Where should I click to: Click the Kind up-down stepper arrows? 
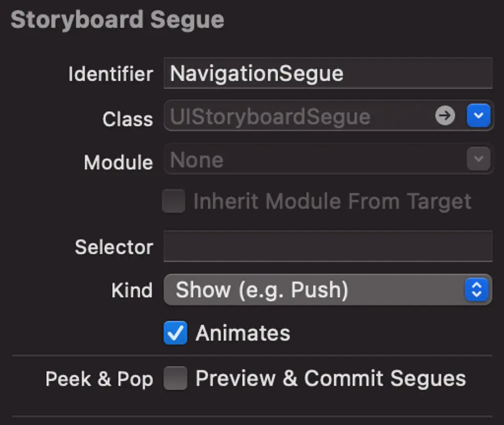click(477, 290)
